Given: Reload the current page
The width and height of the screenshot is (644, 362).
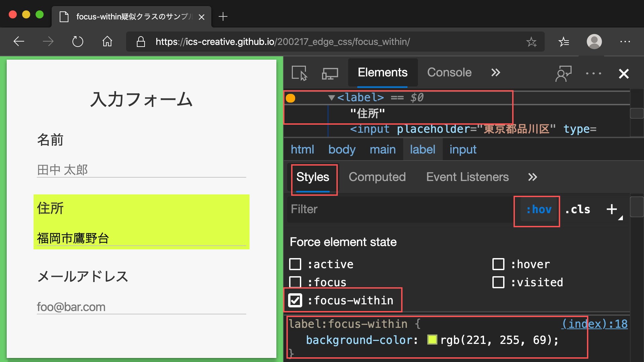Looking at the screenshot, I should (78, 42).
